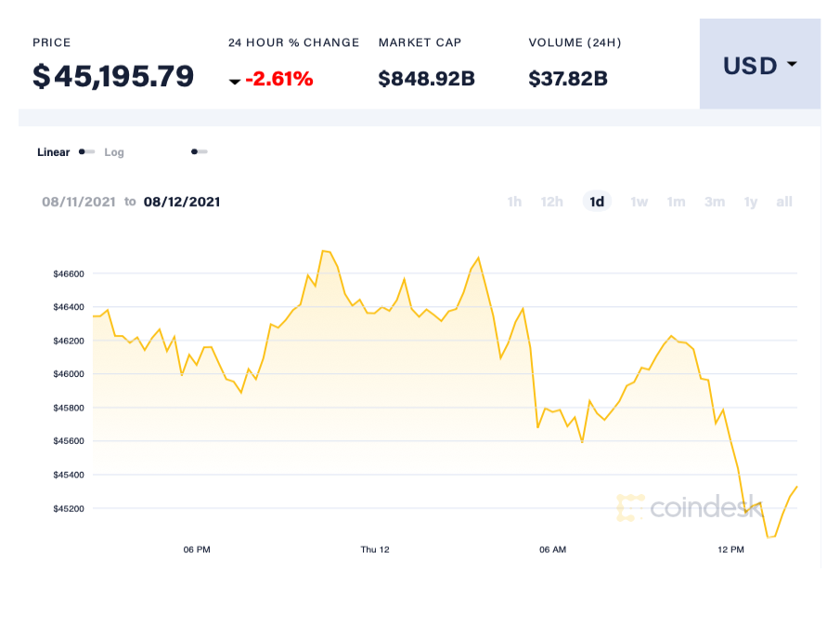Select the 1d time range
840x624 pixels.
pyautogui.click(x=597, y=201)
